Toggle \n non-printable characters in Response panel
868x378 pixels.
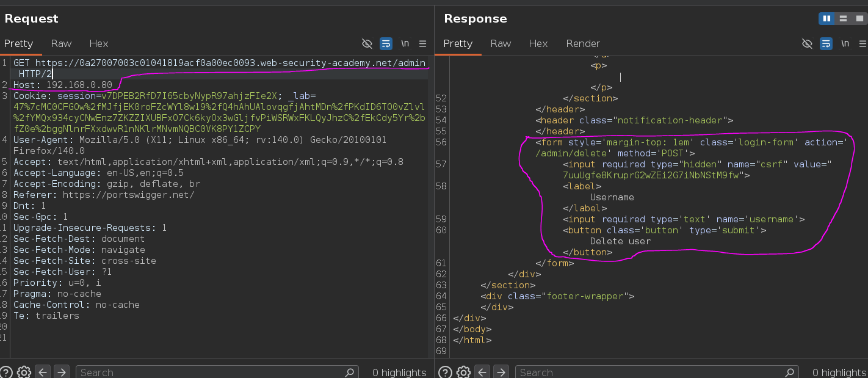[845, 43]
